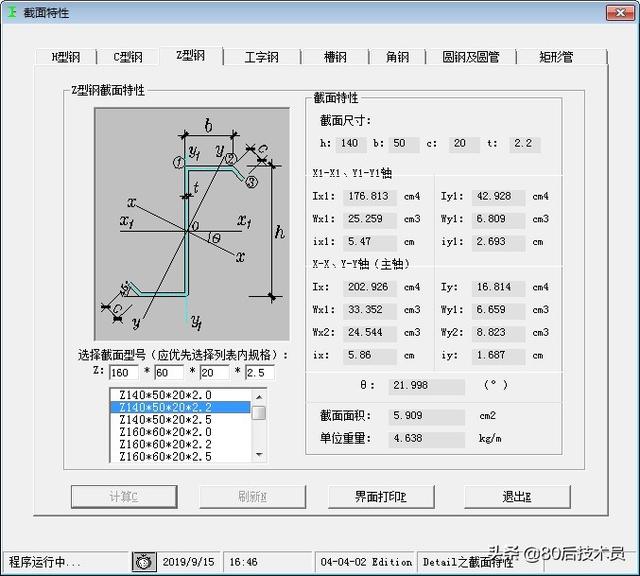The width and height of the screenshot is (640, 576).
Task: Click the Wx1 value 33.352
Action: (x=370, y=310)
